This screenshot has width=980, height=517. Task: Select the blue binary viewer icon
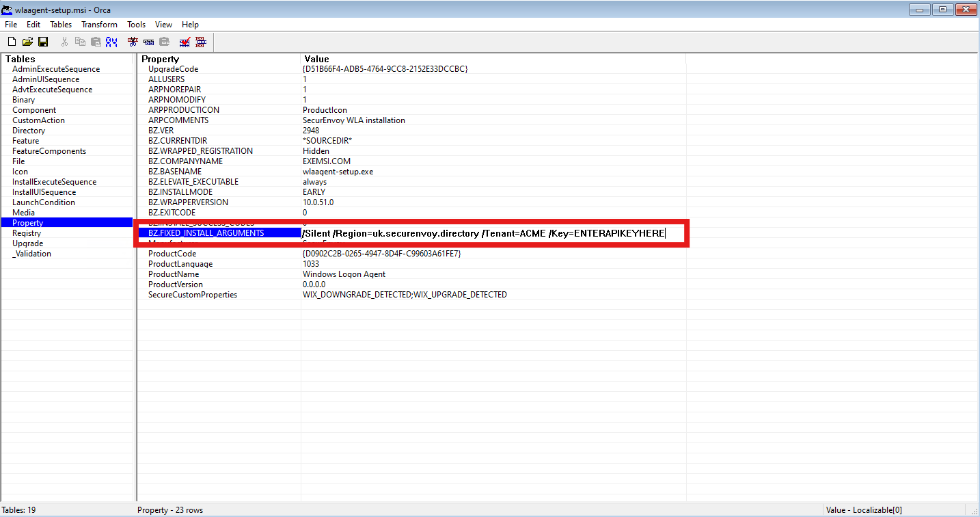coord(111,41)
